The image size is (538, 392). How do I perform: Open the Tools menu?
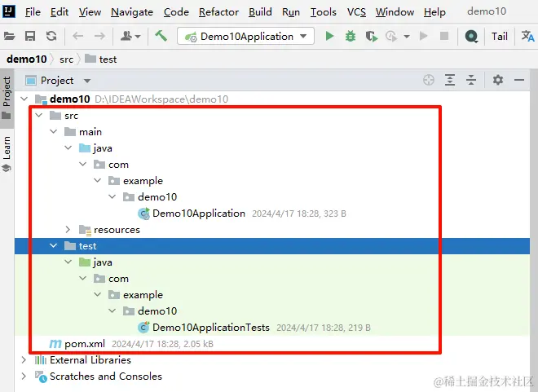(x=324, y=12)
